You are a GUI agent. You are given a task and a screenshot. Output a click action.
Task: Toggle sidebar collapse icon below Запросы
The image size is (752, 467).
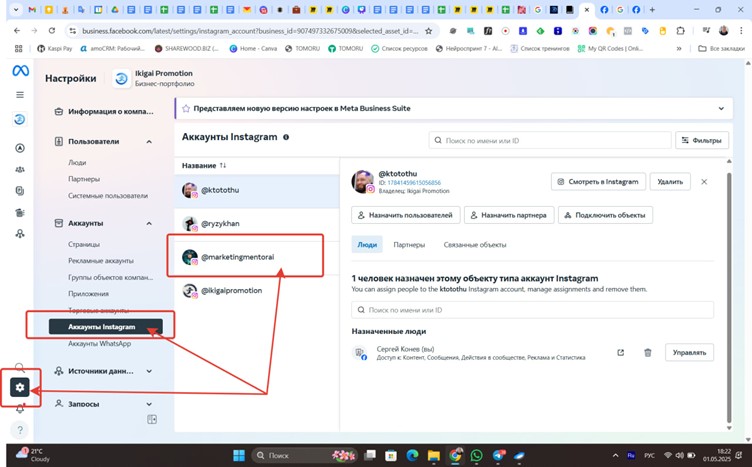click(x=152, y=420)
